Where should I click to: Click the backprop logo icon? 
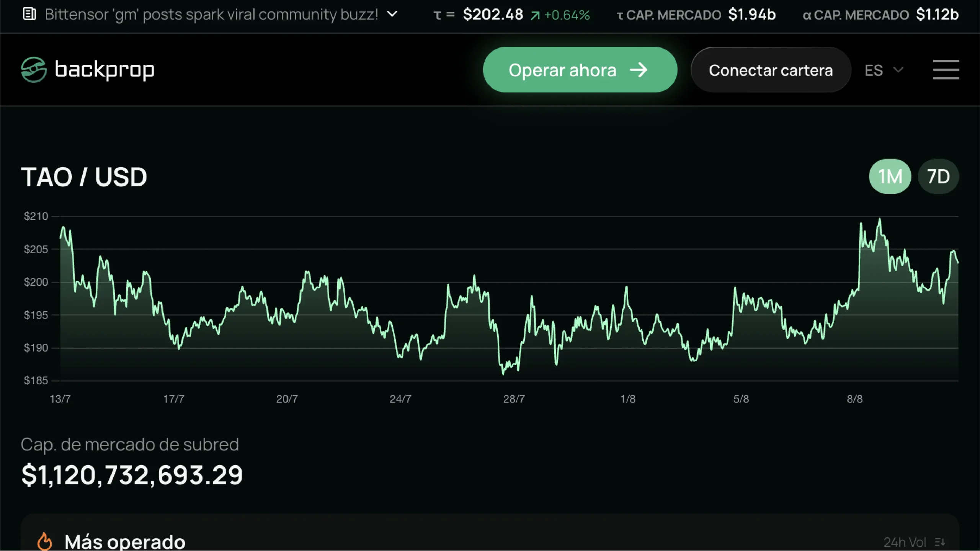(34, 70)
